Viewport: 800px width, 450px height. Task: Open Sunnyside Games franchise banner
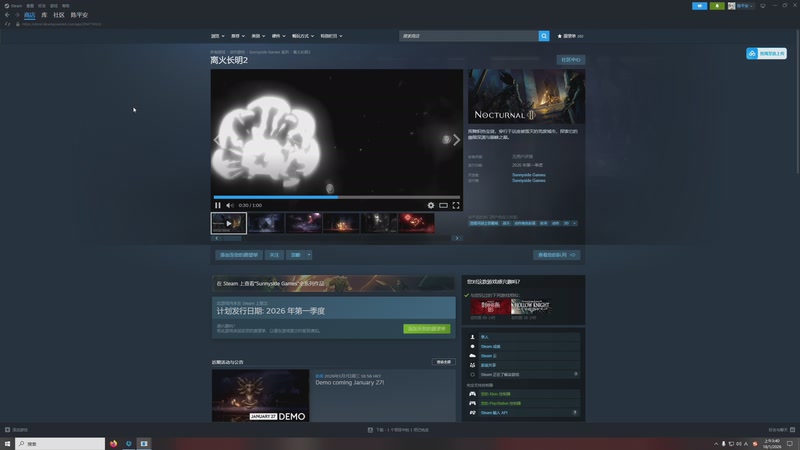click(333, 283)
